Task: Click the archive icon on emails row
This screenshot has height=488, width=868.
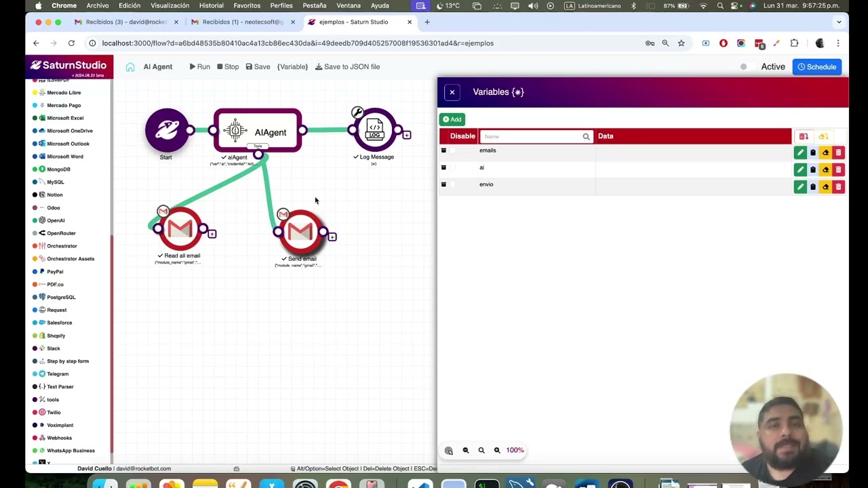Action: pos(444,150)
